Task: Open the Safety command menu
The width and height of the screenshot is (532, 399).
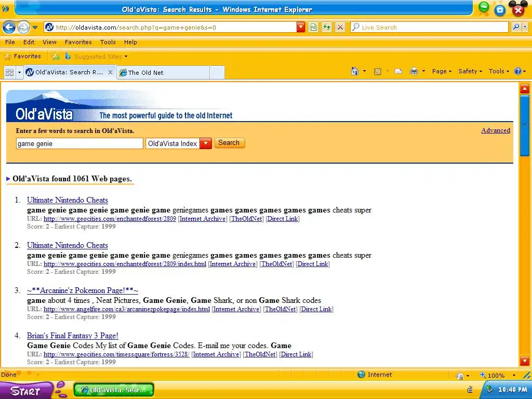Action: 470,71
